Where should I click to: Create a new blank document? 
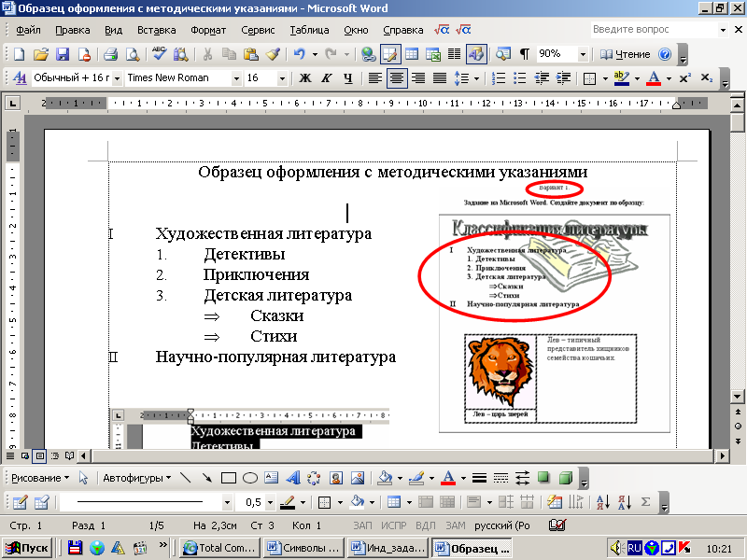(x=20, y=54)
